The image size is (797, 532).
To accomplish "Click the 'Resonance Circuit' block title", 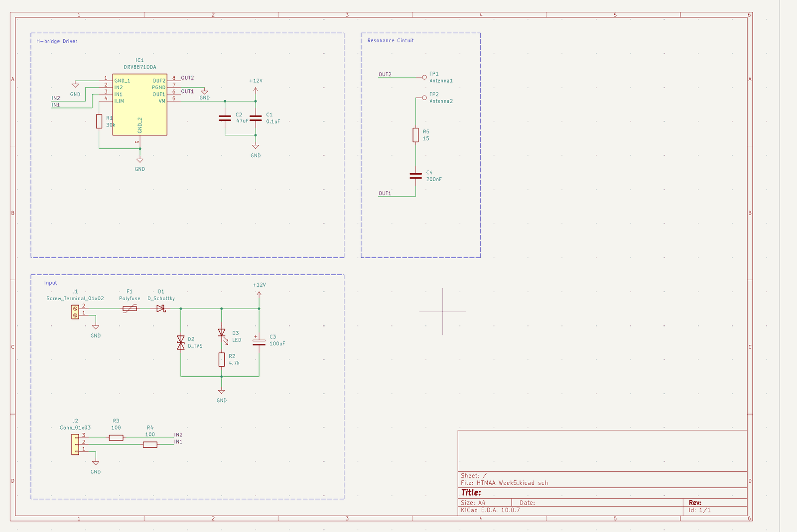I will 391,40.
